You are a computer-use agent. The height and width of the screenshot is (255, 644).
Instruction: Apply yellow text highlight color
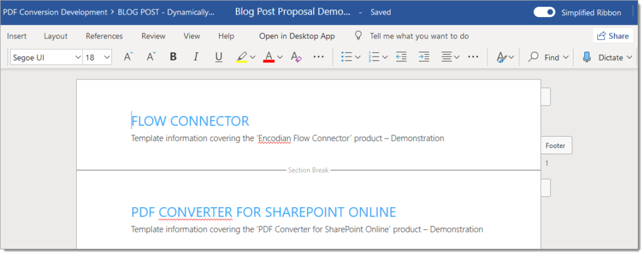tap(241, 57)
